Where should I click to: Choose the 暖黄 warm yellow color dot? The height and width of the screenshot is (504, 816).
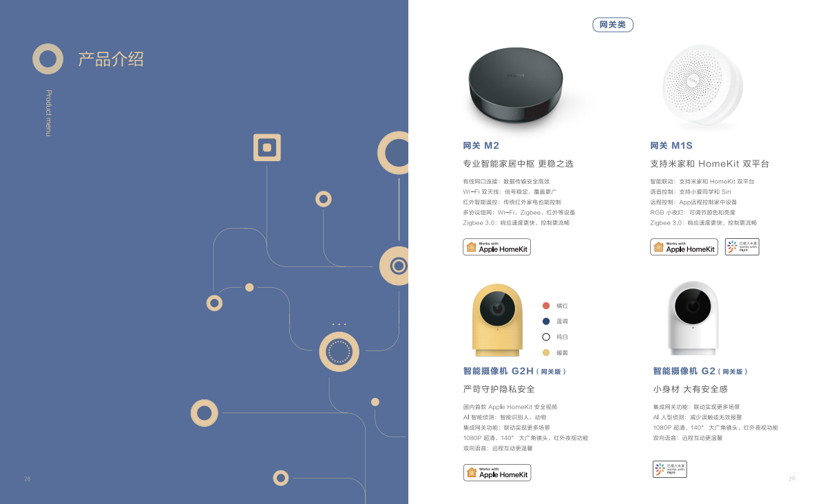546,353
